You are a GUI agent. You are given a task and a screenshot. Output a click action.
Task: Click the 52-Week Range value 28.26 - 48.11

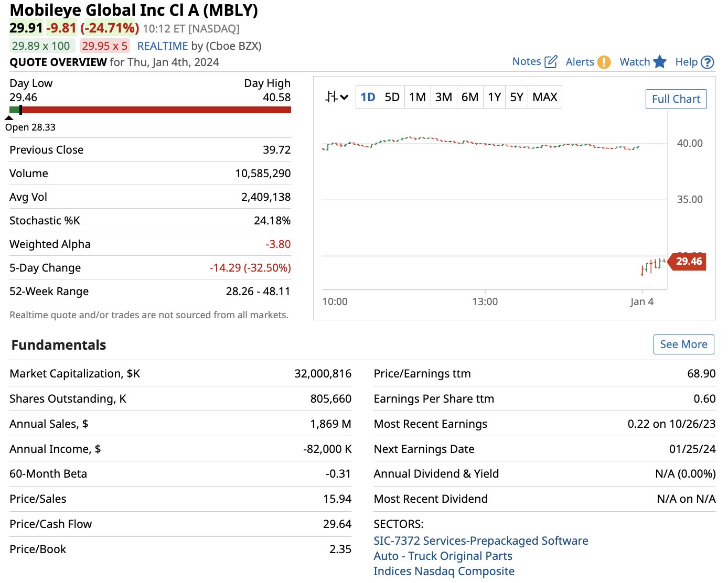[258, 291]
